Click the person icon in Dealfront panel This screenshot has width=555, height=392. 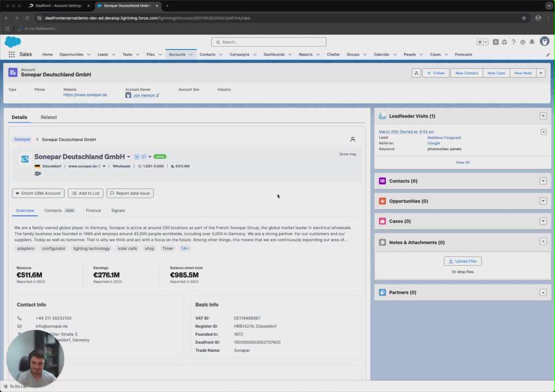pyautogui.click(x=352, y=139)
